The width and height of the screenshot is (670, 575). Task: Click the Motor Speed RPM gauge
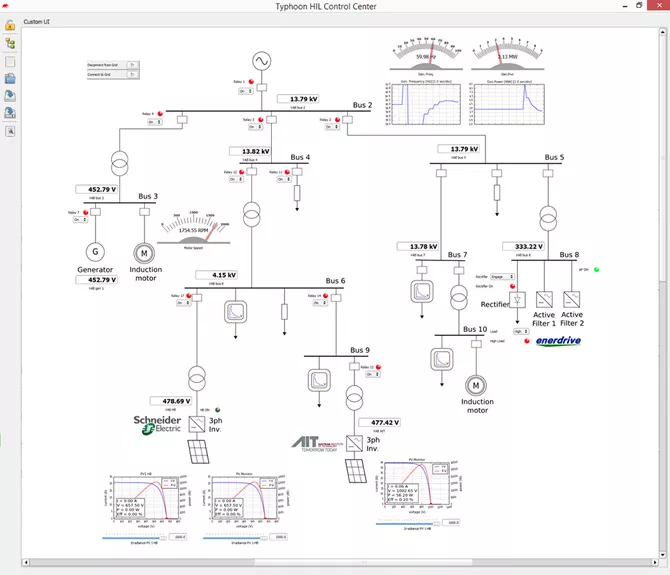[194, 229]
